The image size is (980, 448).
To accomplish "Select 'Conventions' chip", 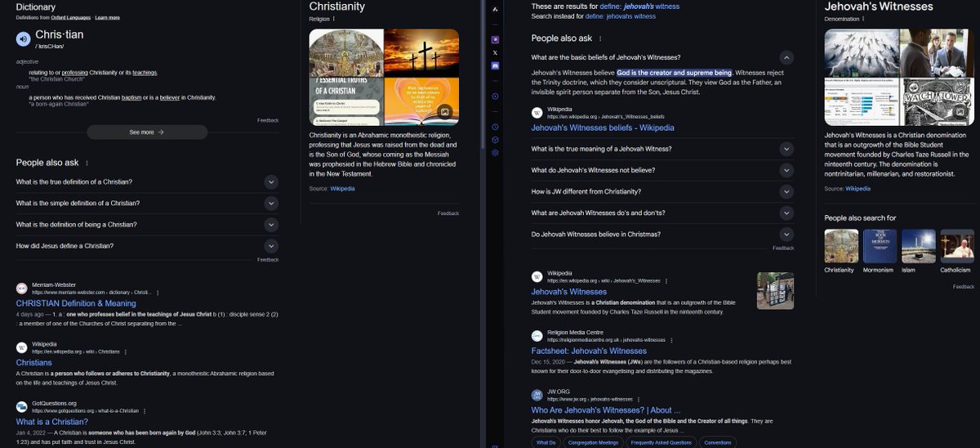I will [x=718, y=442].
